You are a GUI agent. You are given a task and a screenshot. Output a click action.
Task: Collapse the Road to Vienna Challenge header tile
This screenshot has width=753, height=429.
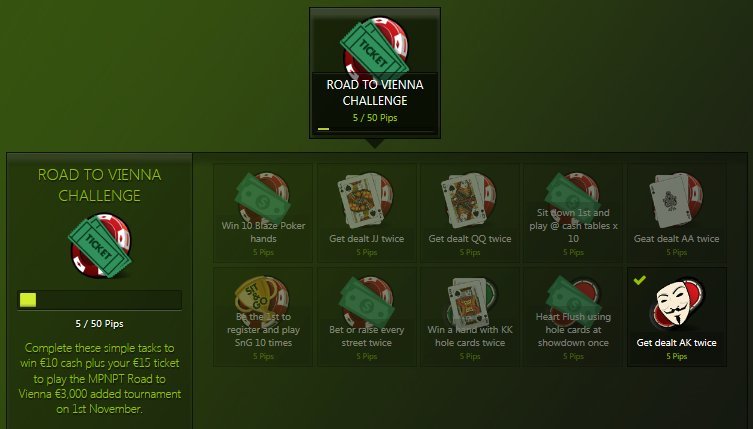click(x=375, y=73)
